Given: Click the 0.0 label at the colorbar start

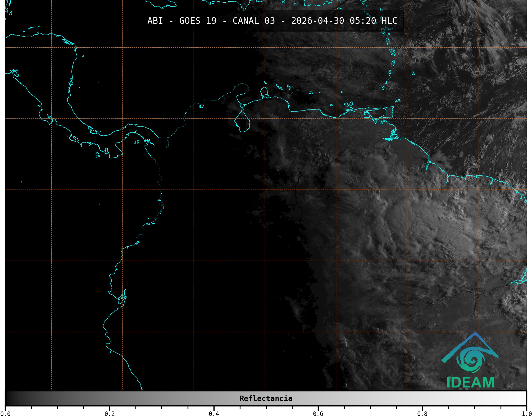Looking at the screenshot, I should pyautogui.click(x=6, y=414).
